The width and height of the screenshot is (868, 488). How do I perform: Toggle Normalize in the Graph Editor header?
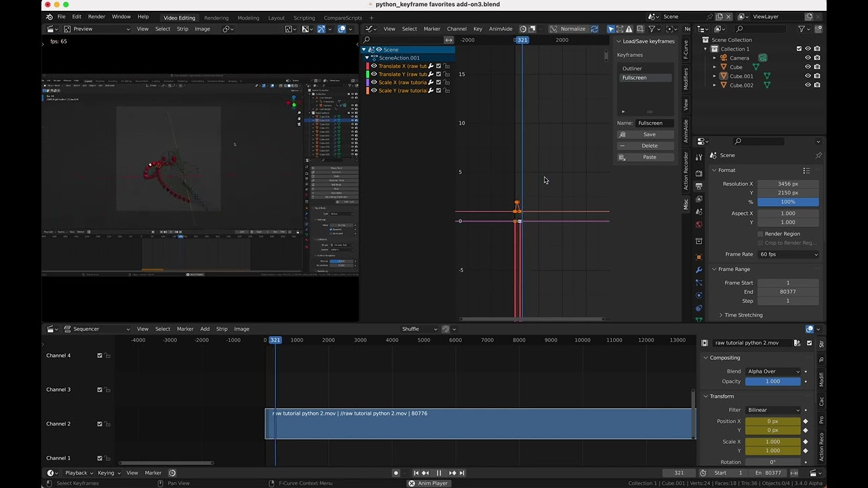click(x=573, y=28)
